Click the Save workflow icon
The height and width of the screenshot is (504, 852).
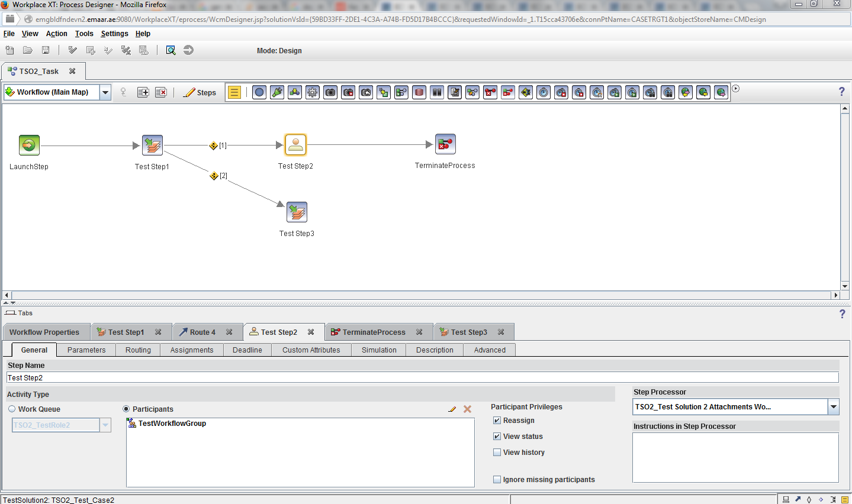point(45,50)
